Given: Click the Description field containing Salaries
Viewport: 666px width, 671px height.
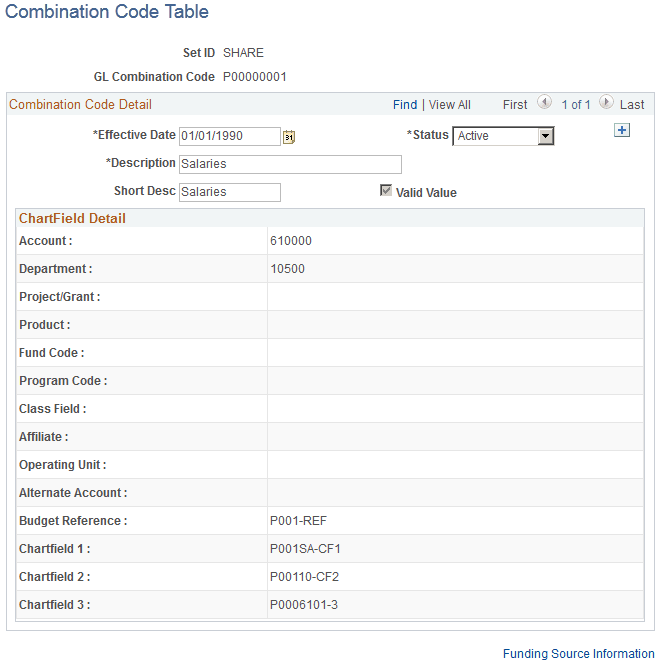Looking at the screenshot, I should tap(290, 164).
